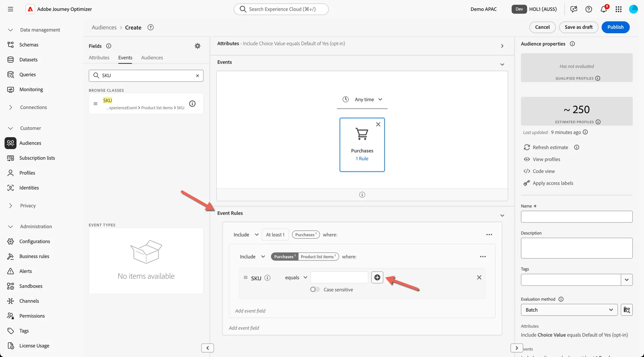644x357 pixels.
Task: Open the equals operator dropdown
Action: tap(296, 278)
